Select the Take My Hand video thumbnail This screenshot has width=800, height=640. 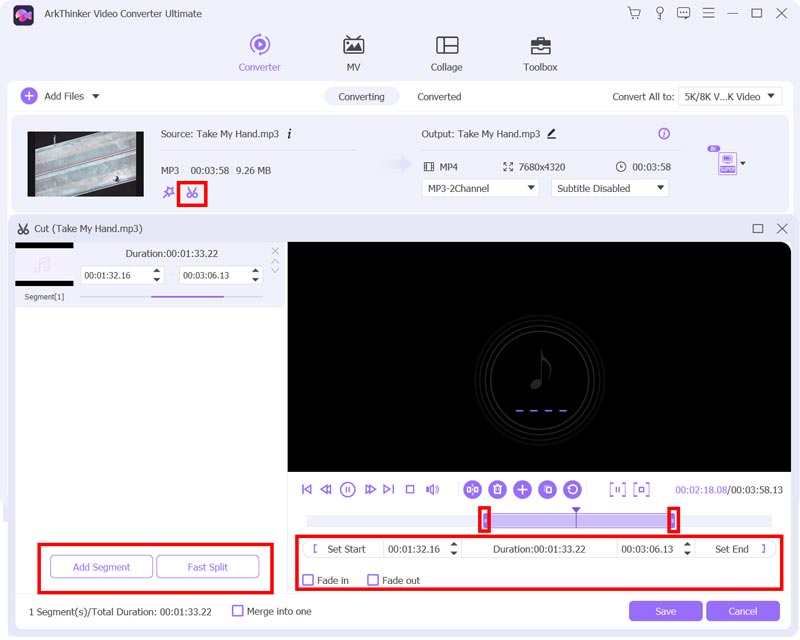pos(86,164)
